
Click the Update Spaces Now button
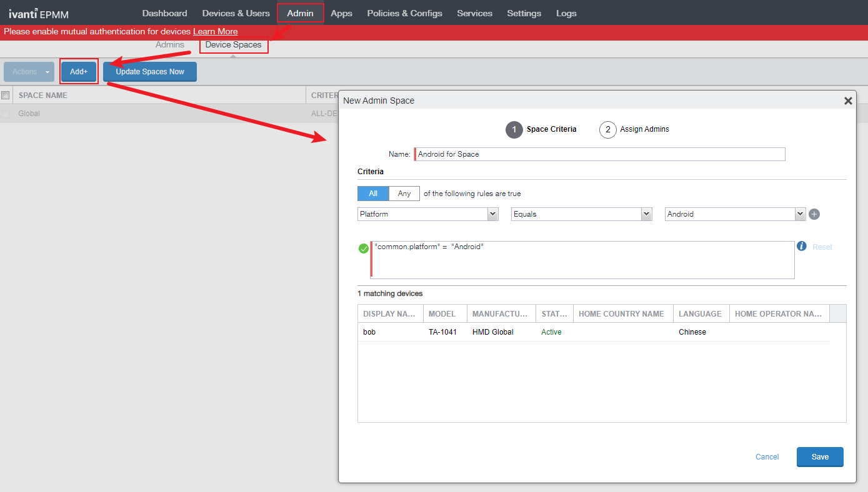pyautogui.click(x=150, y=72)
